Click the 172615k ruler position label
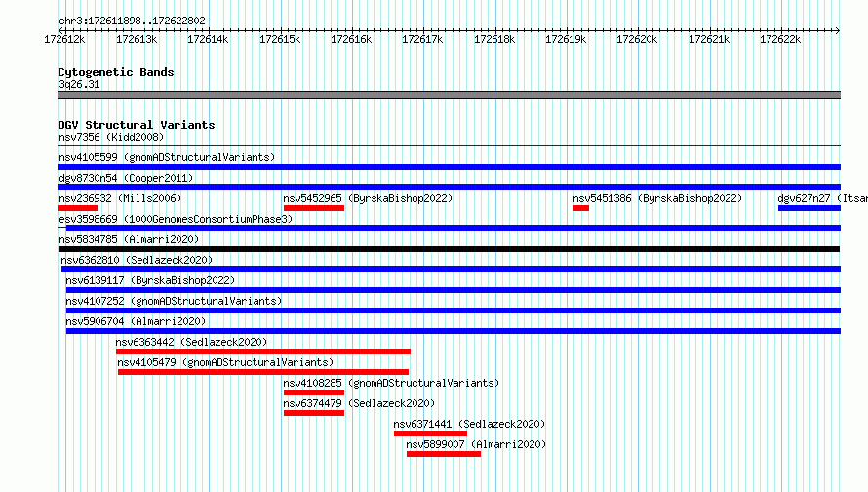Image resolution: width=868 pixels, height=492 pixels. tap(280, 39)
